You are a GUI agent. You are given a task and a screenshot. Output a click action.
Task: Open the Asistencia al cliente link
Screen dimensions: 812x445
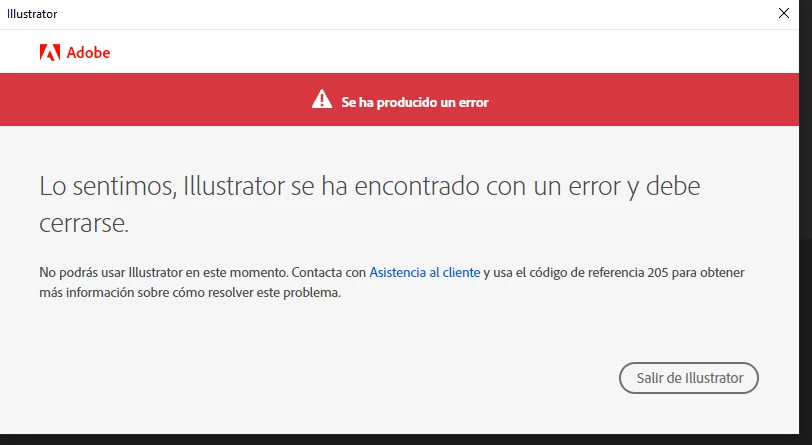coord(425,272)
